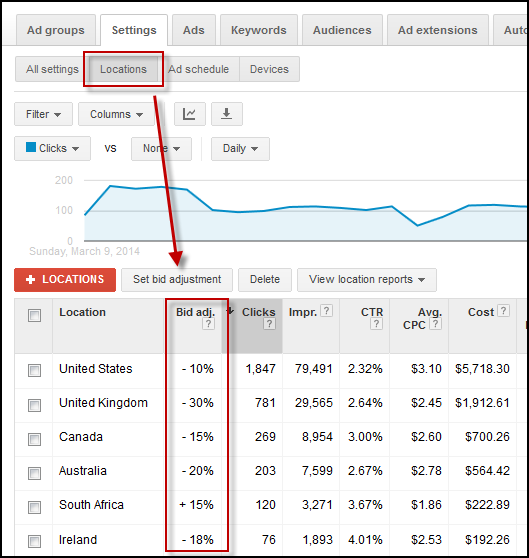529x558 pixels.
Task: Tick the South Africa row checkbox
Action: pos(35,507)
